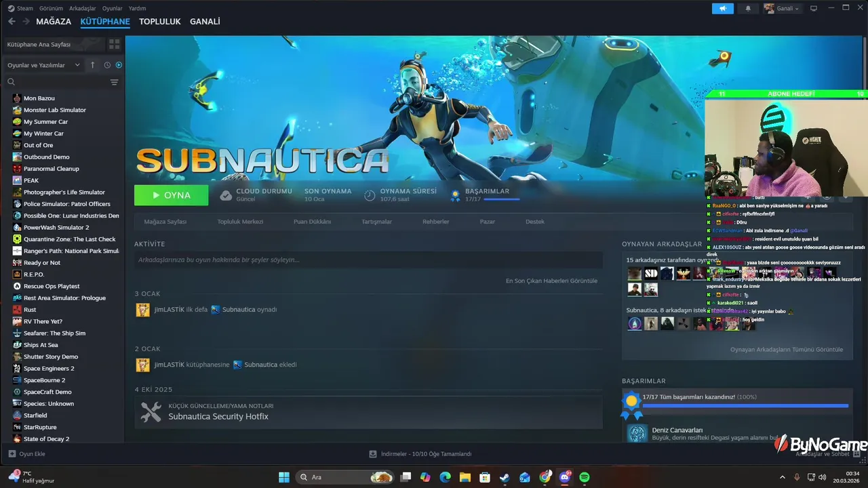The image size is (868, 488).
Task: Go to the TOPLULUK tab
Action: 160,22
